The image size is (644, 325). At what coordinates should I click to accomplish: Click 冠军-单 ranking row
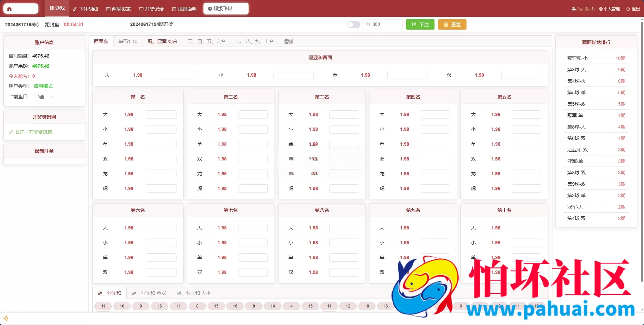click(596, 115)
